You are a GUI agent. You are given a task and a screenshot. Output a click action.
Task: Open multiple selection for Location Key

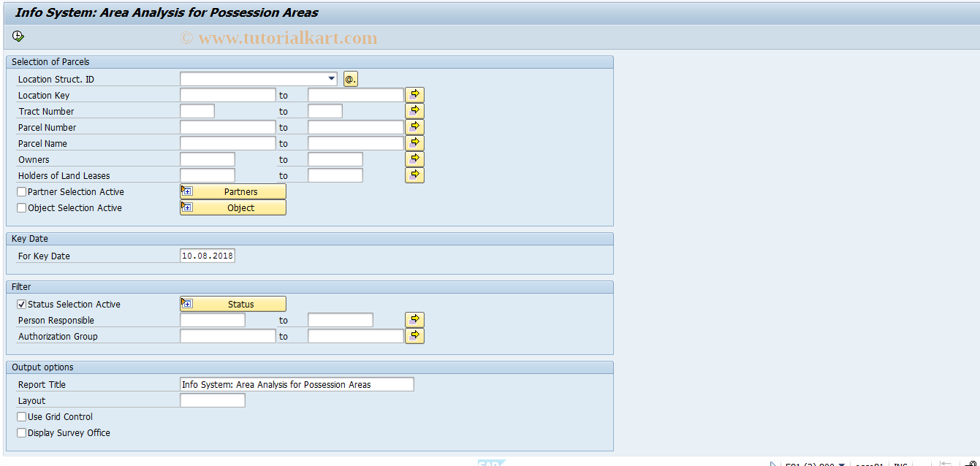point(415,95)
